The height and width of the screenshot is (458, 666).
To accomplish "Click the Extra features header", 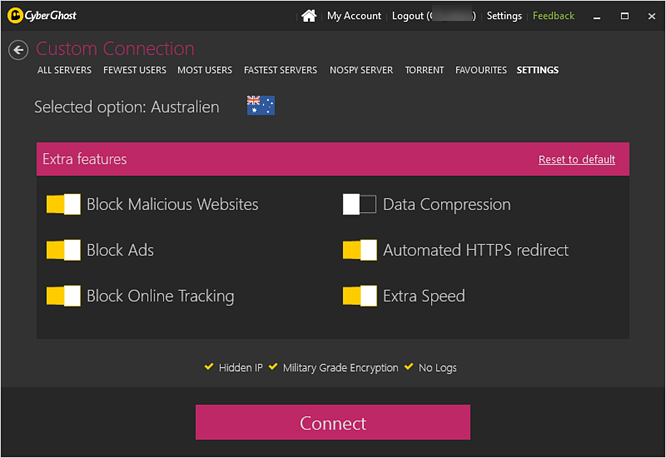I will [x=333, y=159].
